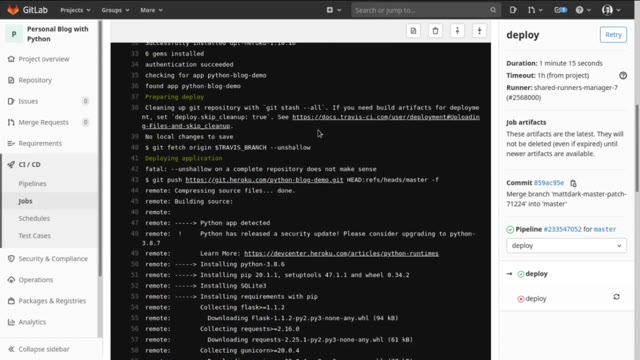The height and width of the screenshot is (360, 640).
Task: Open the travis-ci docs link in log
Action: (386, 117)
